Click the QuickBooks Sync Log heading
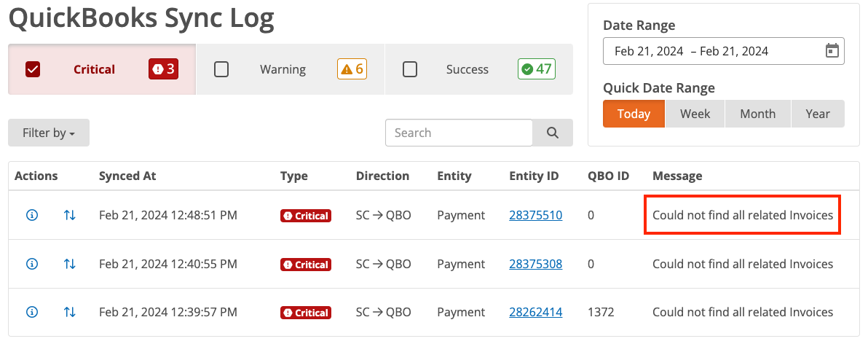Screen dimensions: 868x344 [141, 17]
